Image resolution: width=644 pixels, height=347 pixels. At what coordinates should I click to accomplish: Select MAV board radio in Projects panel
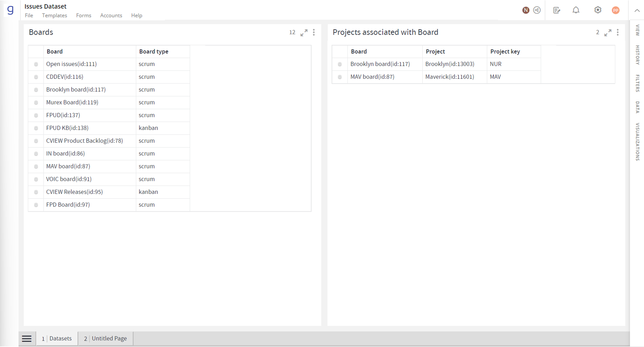coord(340,77)
